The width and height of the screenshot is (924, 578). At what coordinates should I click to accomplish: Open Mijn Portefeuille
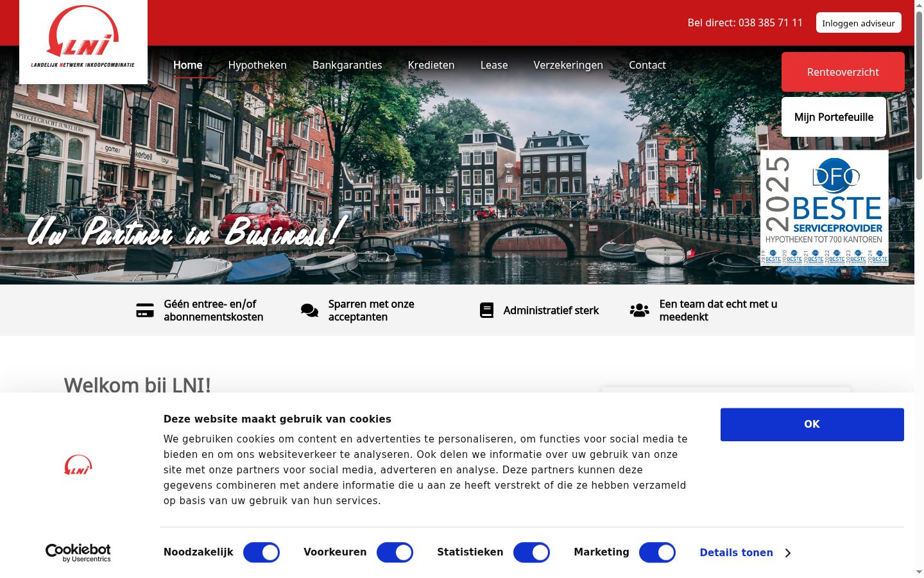834,117
